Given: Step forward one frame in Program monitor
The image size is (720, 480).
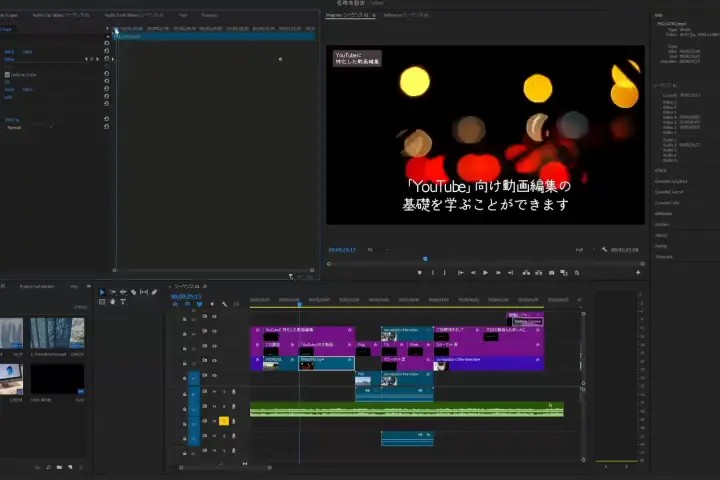Looking at the screenshot, I should pyautogui.click(x=498, y=273).
